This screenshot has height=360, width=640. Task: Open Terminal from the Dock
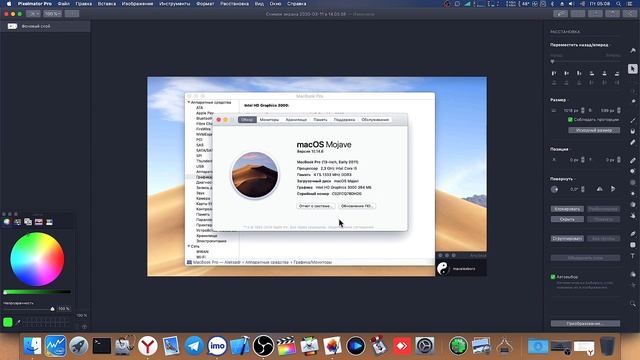click(x=102, y=346)
